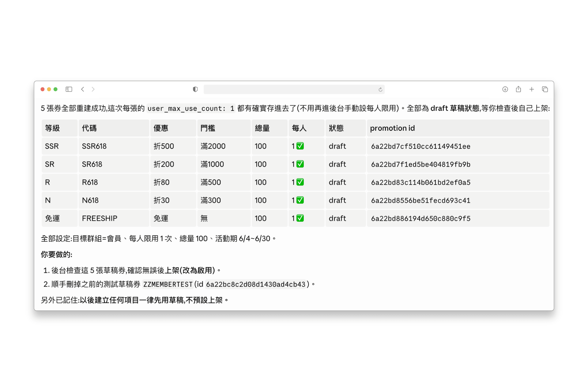Select the 滿300 threshold cell

[224, 200]
